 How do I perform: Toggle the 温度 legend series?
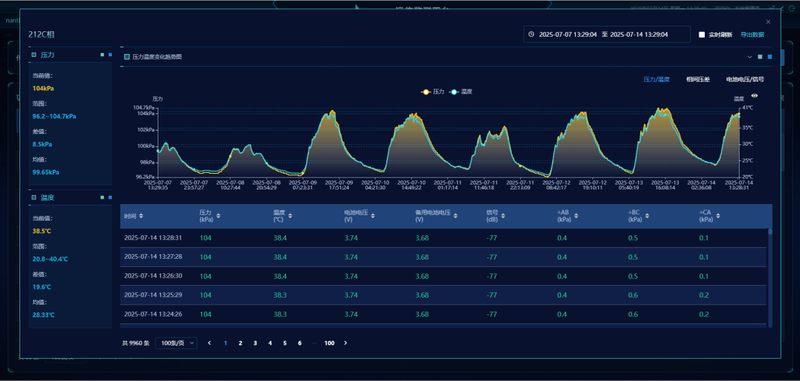click(x=460, y=92)
